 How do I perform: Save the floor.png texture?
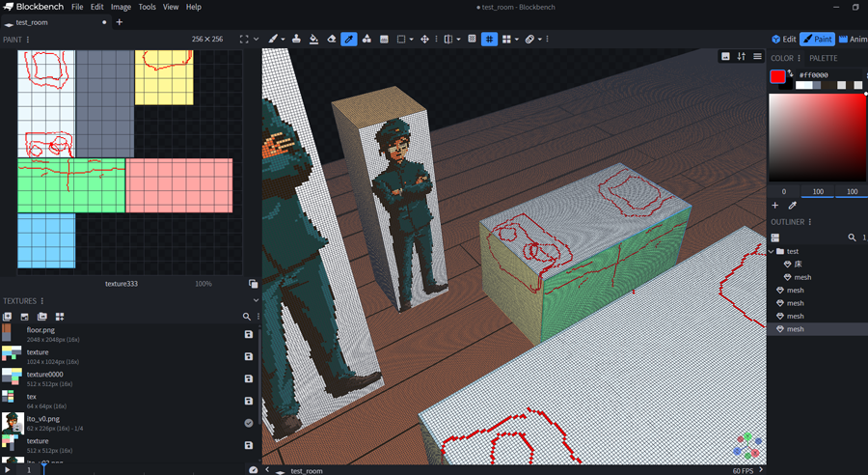click(249, 334)
